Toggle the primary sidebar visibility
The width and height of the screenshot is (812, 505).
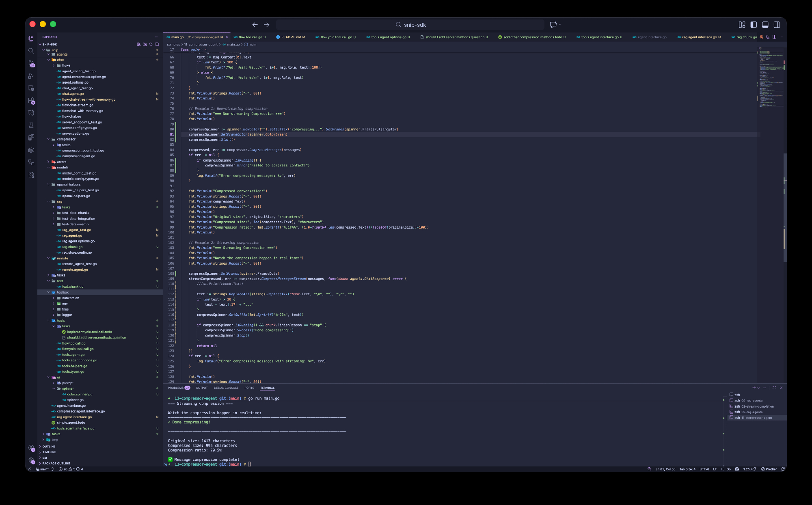coord(754,25)
